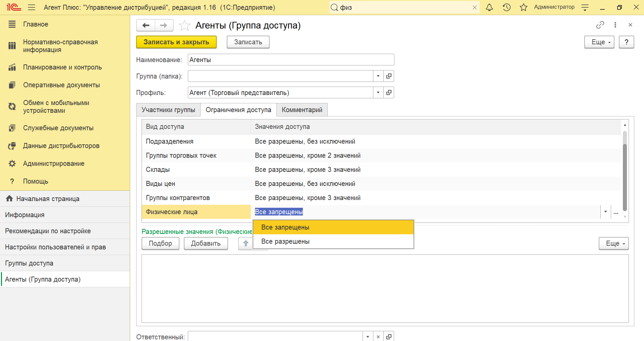
Task: Open favorites star in title bar
Action: coord(524,7)
